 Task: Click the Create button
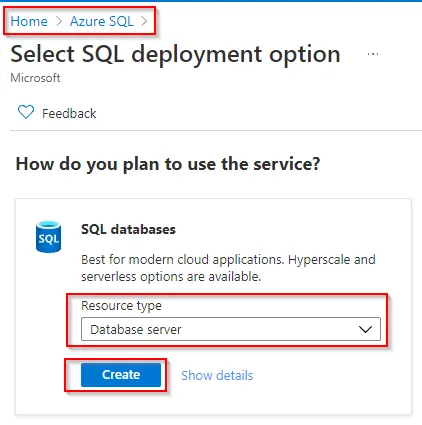tap(121, 375)
